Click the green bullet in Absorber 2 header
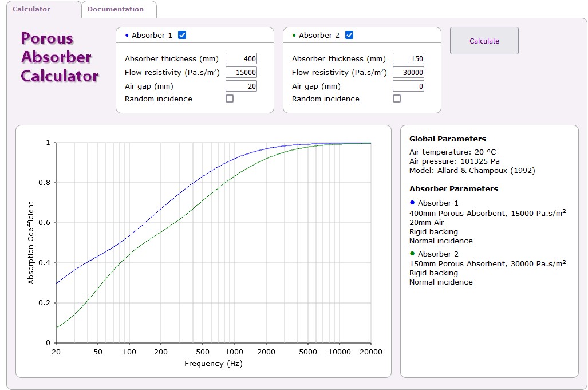 [x=294, y=36]
